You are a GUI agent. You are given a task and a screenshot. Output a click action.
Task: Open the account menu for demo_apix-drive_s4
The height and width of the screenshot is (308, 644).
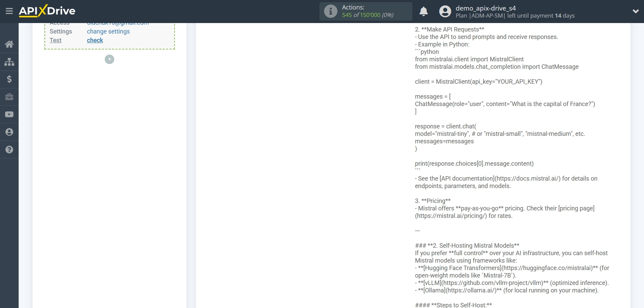pyautogui.click(x=485, y=7)
